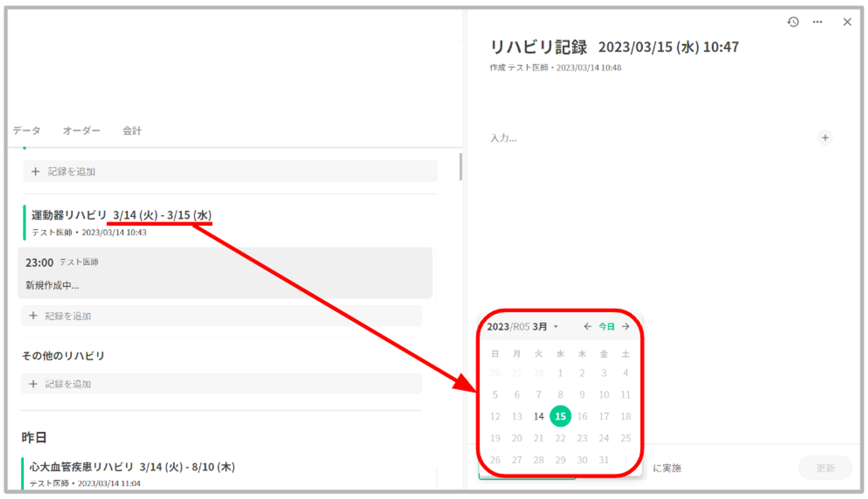
Task: Click the record list vertical scrollbar
Action: (460, 167)
